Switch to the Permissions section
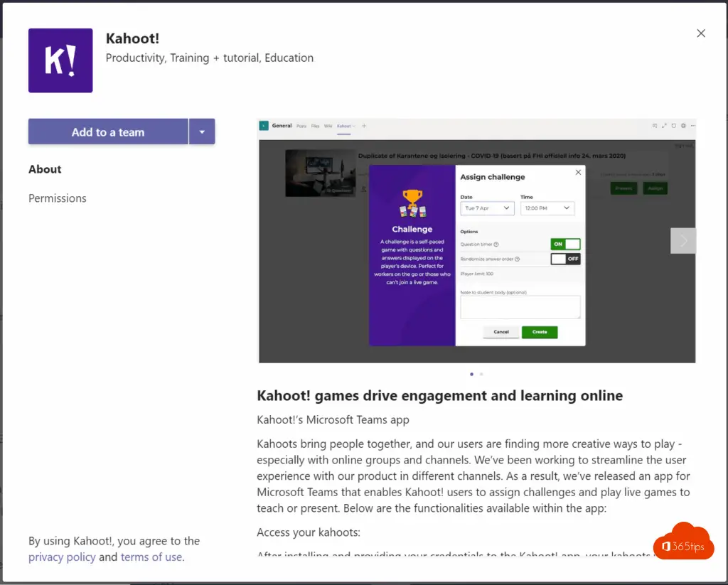The image size is (728, 585). 58,198
